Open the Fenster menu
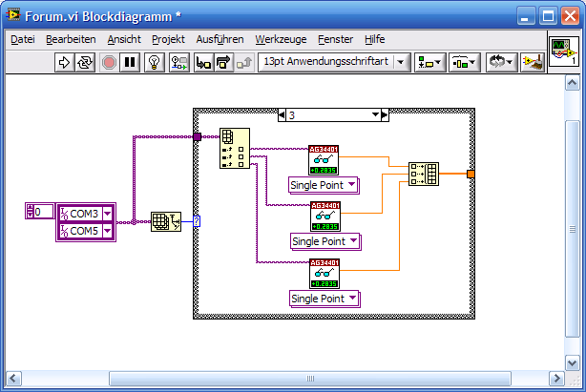Screen dimensions: 586x392 [335, 39]
